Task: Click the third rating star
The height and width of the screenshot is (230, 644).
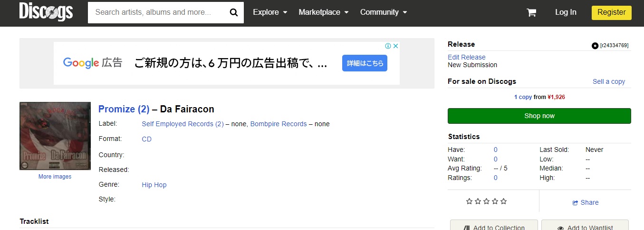Action: pyautogui.click(x=486, y=201)
